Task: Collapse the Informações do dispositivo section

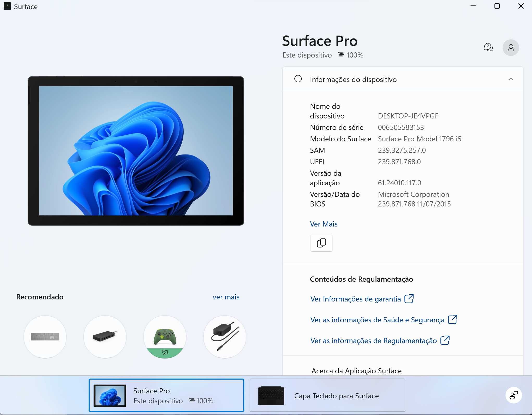Action: click(x=510, y=79)
